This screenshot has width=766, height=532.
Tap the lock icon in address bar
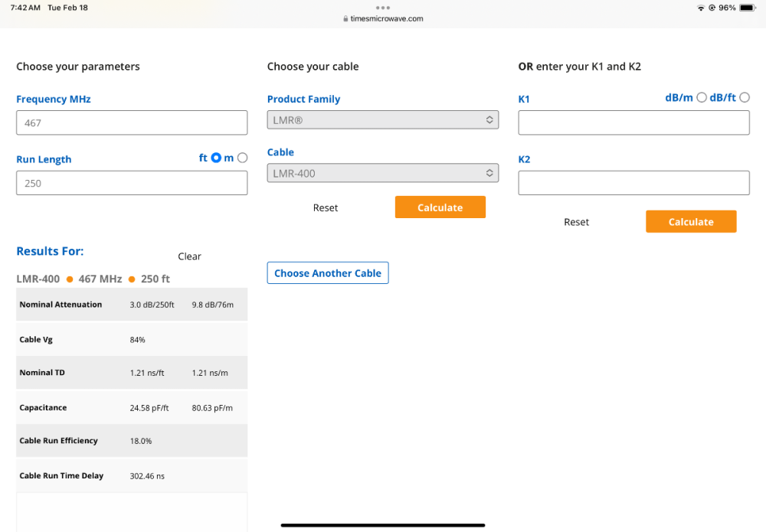tap(346, 19)
